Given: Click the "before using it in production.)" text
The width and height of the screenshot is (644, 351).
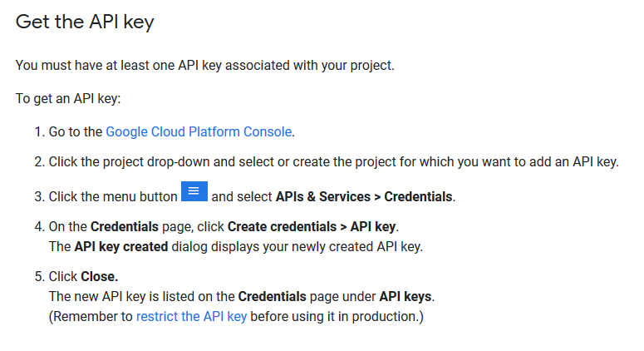Looking at the screenshot, I should coord(337,317).
